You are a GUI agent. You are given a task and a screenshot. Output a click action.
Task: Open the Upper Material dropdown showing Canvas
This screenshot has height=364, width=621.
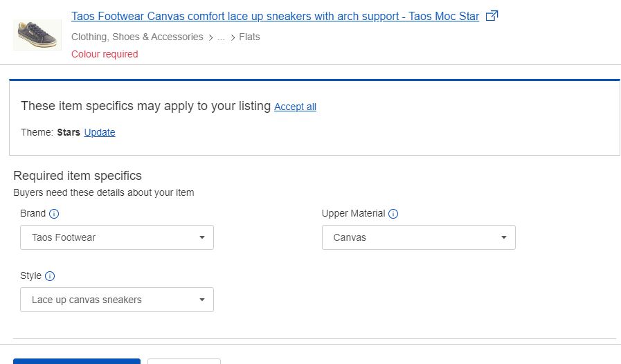click(x=419, y=237)
